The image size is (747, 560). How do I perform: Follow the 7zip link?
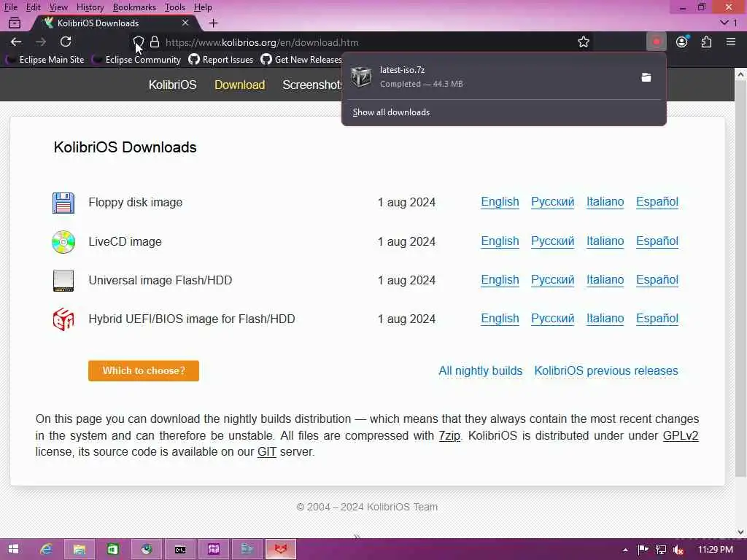449,436
